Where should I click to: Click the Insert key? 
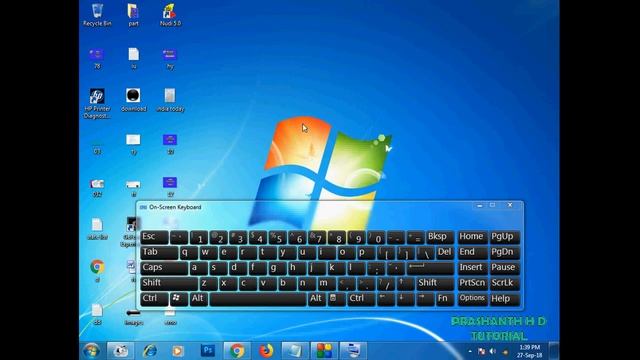coord(473,268)
